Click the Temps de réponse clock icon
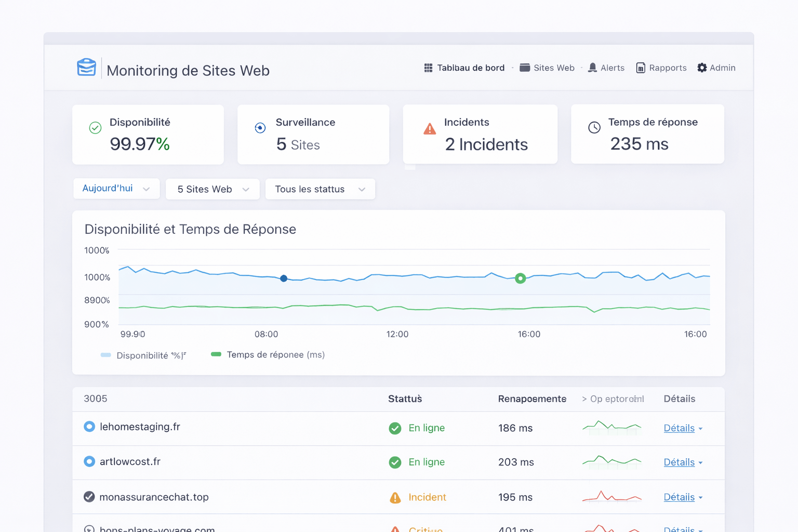Viewport: 798px width, 532px height. [x=594, y=127]
